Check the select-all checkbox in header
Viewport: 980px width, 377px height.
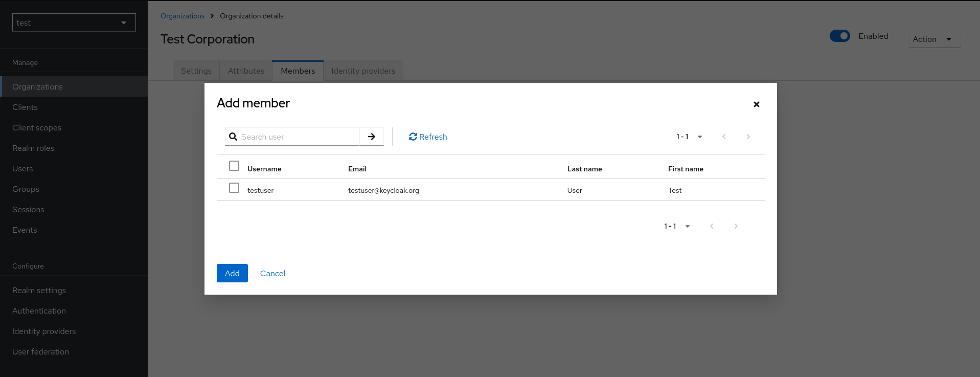tap(234, 166)
